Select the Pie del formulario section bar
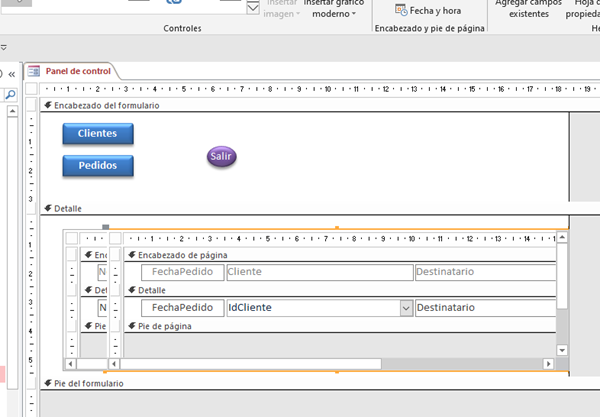Image resolution: width=600 pixels, height=417 pixels. point(320,384)
